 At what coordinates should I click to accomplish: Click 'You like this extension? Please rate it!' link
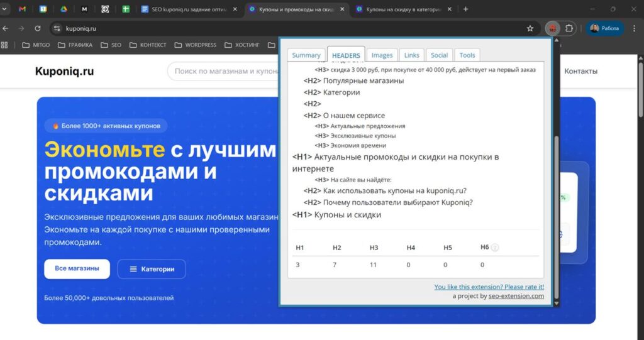(x=489, y=287)
